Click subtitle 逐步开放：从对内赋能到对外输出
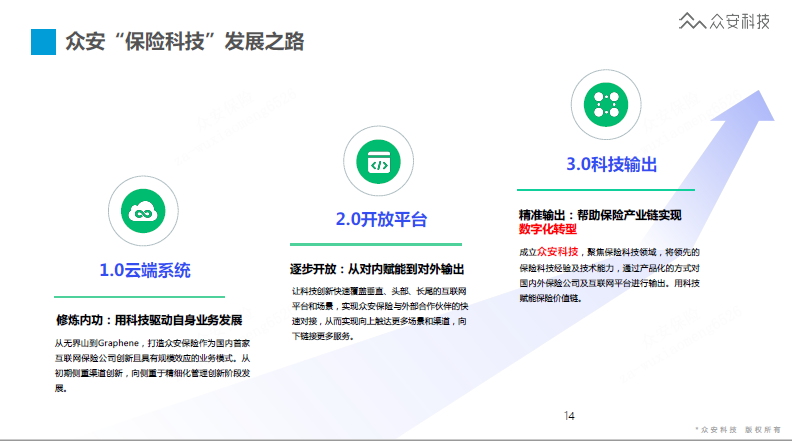 377,269
